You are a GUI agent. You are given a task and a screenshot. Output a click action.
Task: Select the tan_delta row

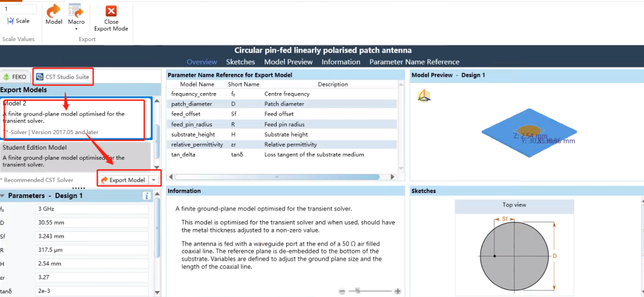coord(282,154)
